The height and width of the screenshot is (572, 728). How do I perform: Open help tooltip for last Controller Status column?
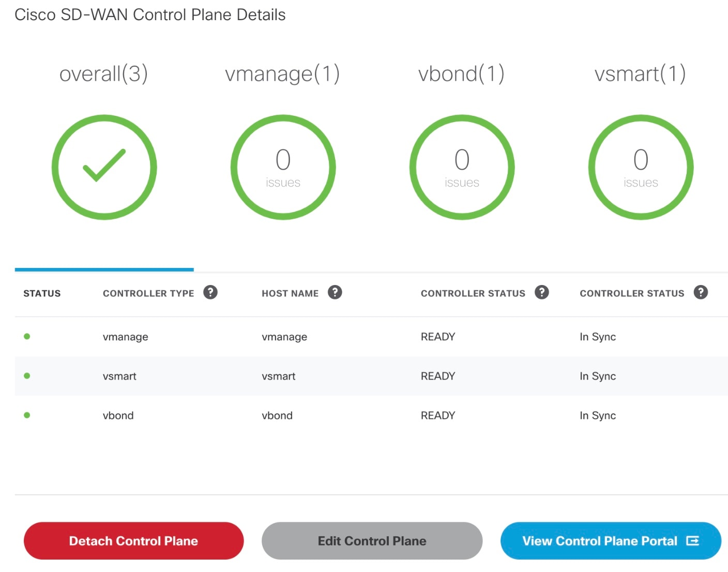click(701, 292)
